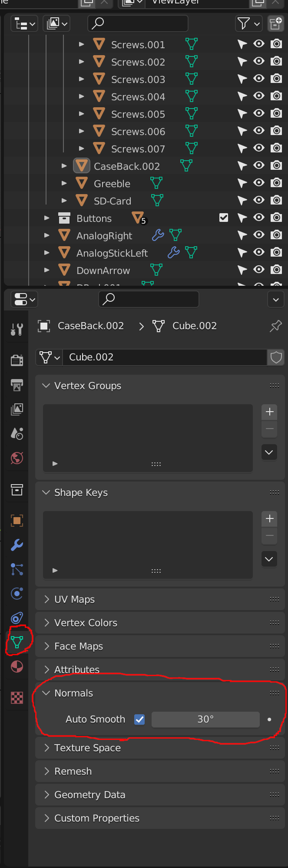Add a new shape key
Viewport: 288px width, 868px height.
[x=269, y=518]
